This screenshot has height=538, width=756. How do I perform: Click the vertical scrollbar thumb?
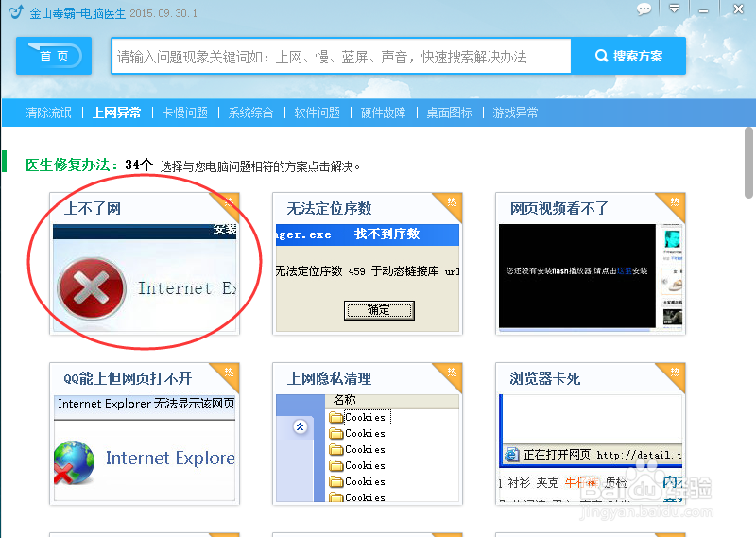click(748, 163)
